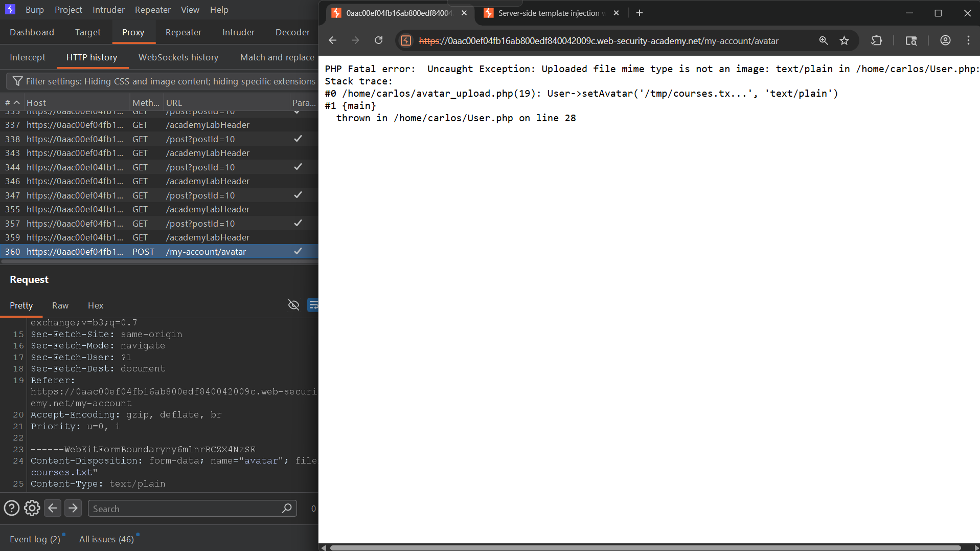Go back in the browser
Viewport: 980px width, 551px height.
[332, 40]
